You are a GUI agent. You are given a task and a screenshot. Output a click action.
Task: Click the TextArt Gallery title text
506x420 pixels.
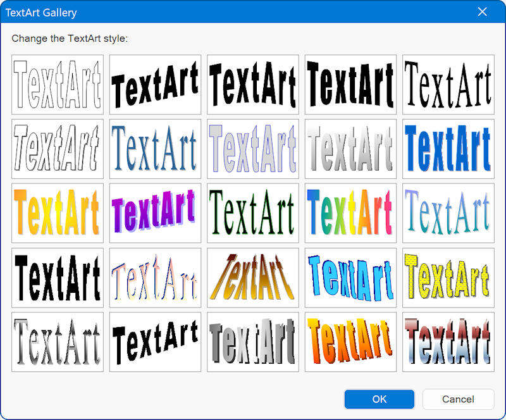[x=41, y=13]
